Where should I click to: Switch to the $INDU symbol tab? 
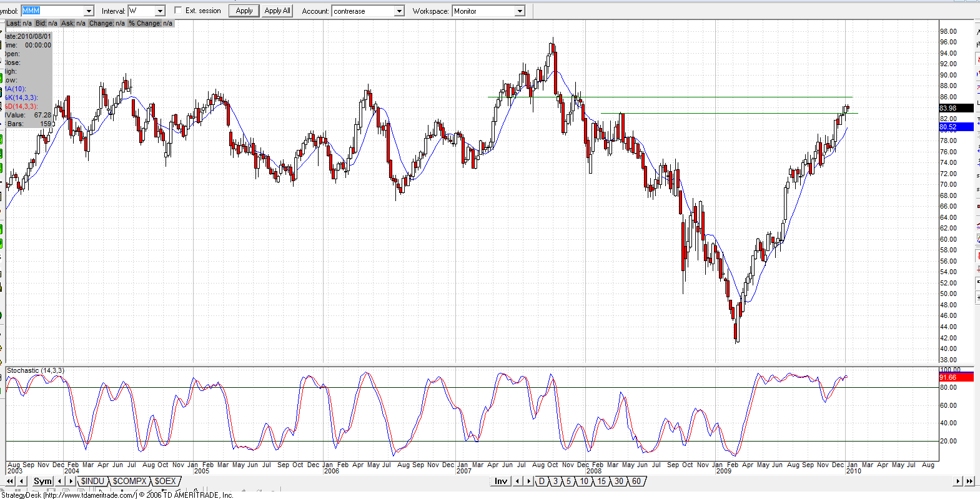pyautogui.click(x=92, y=481)
